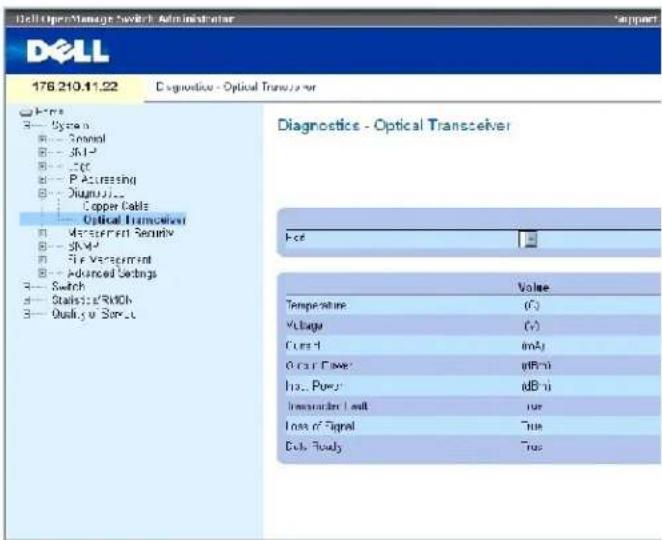Expand the Advanced Settings node
662x540 pixels.
pyautogui.click(x=42, y=273)
